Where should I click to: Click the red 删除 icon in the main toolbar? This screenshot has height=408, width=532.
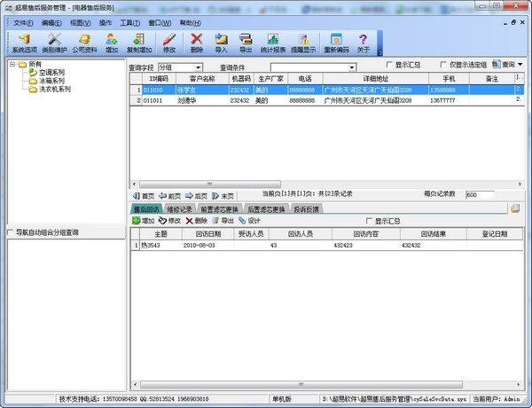197,43
